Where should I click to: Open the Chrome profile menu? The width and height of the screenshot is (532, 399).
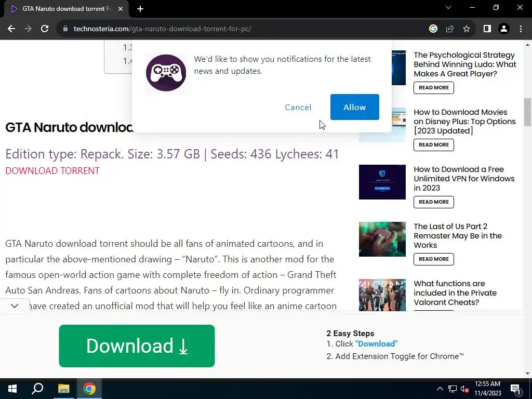tap(504, 29)
